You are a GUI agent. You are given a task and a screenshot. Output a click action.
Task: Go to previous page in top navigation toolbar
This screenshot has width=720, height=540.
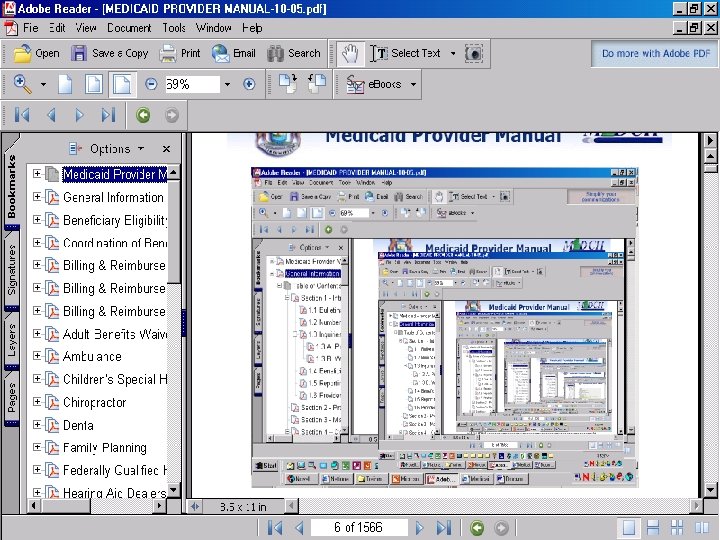(51, 115)
